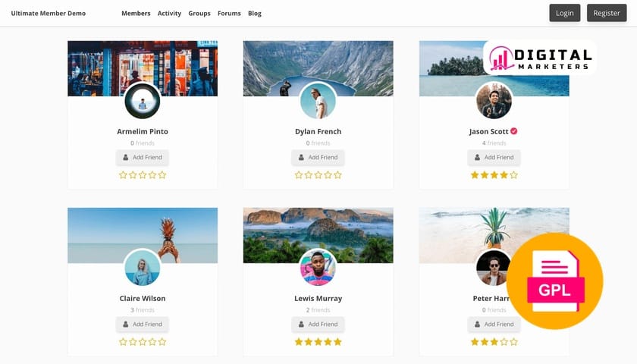This screenshot has width=637, height=364.
Task: Click Claire Wilson's round avatar
Action: pyautogui.click(x=143, y=268)
